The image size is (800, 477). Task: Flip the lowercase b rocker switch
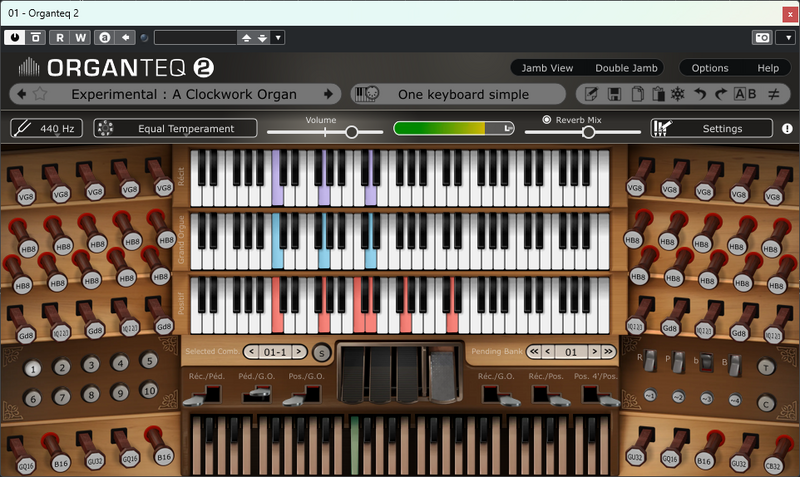[707, 363]
